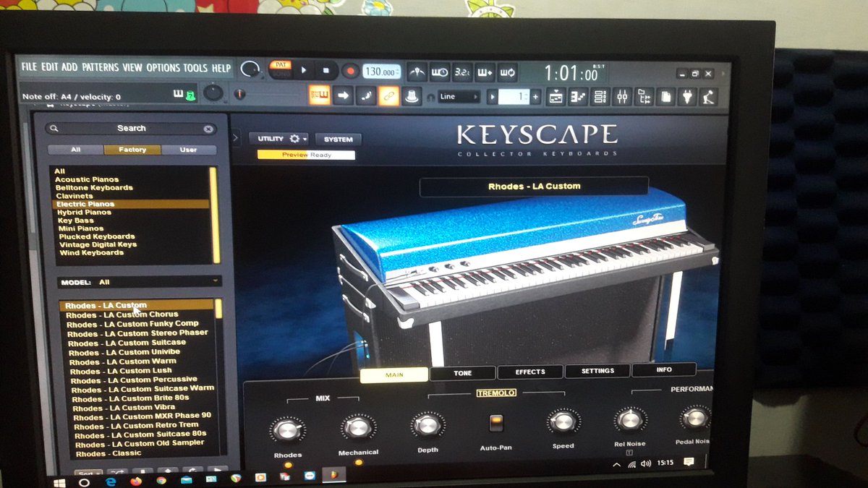Open the MODEL: All dropdown

pyautogui.click(x=140, y=282)
